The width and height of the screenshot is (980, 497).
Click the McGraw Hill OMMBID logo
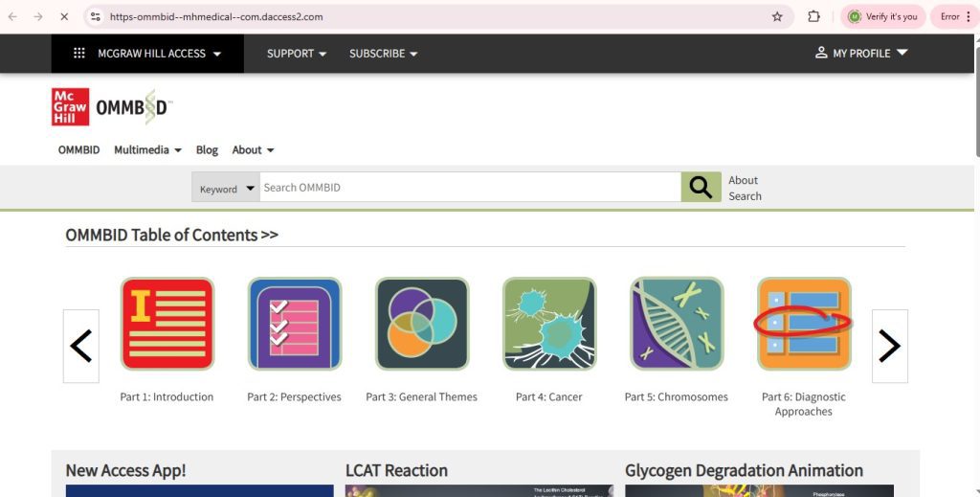tap(112, 107)
